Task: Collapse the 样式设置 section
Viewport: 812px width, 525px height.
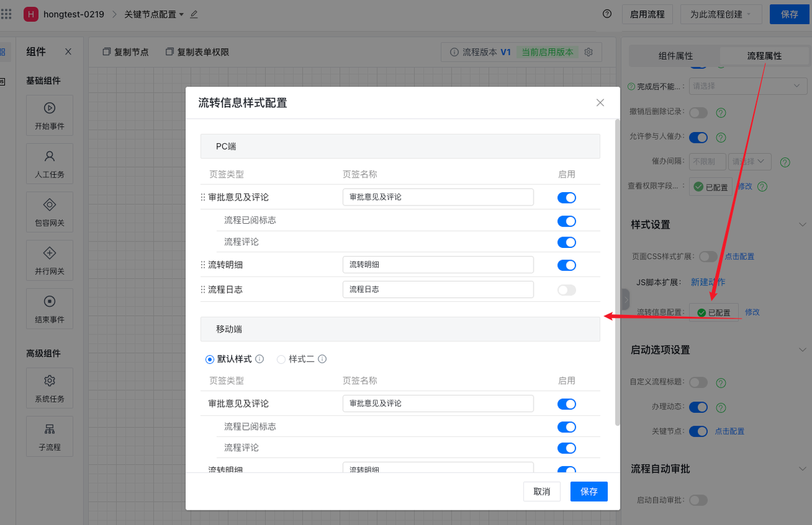Action: click(802, 225)
